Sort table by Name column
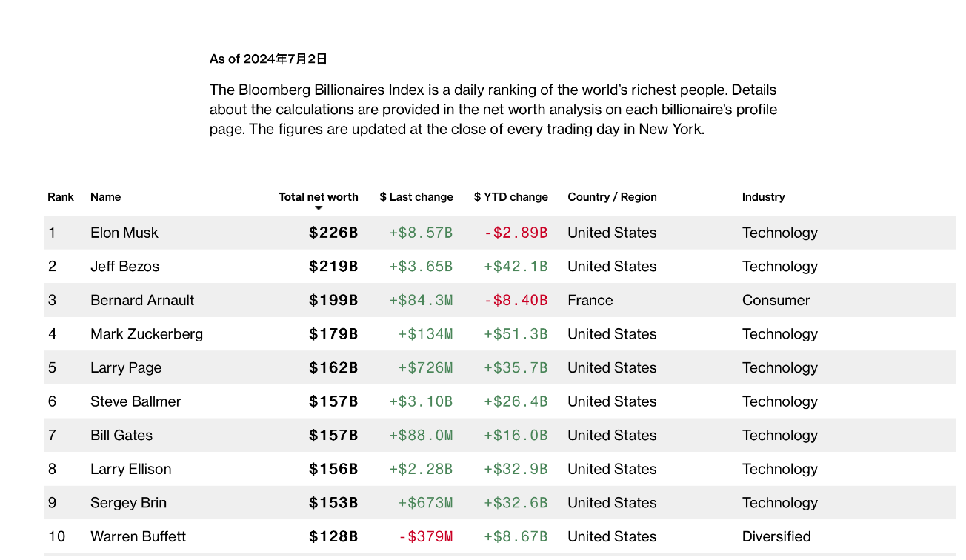Viewport: 966px width, 560px height. pyautogui.click(x=105, y=197)
